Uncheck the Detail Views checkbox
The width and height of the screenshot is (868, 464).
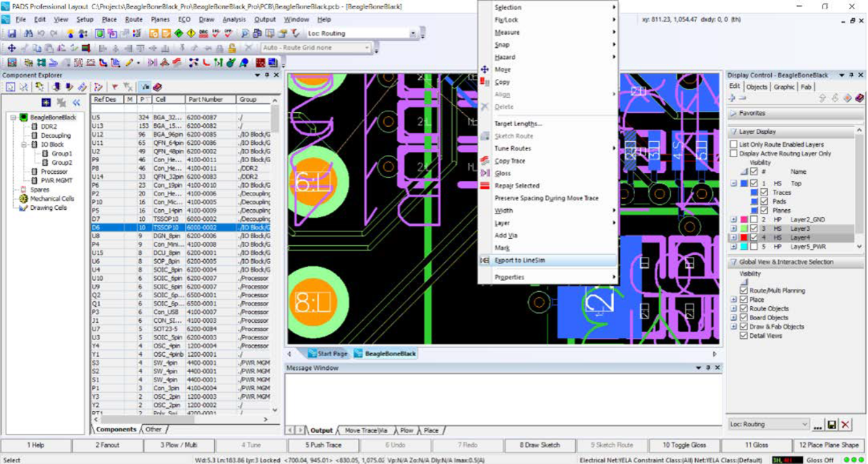(x=744, y=335)
